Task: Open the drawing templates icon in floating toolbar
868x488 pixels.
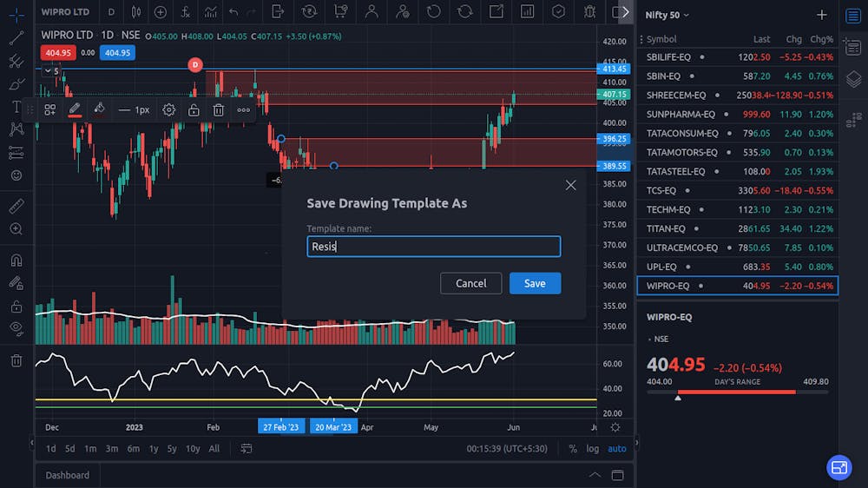Action: coord(49,109)
